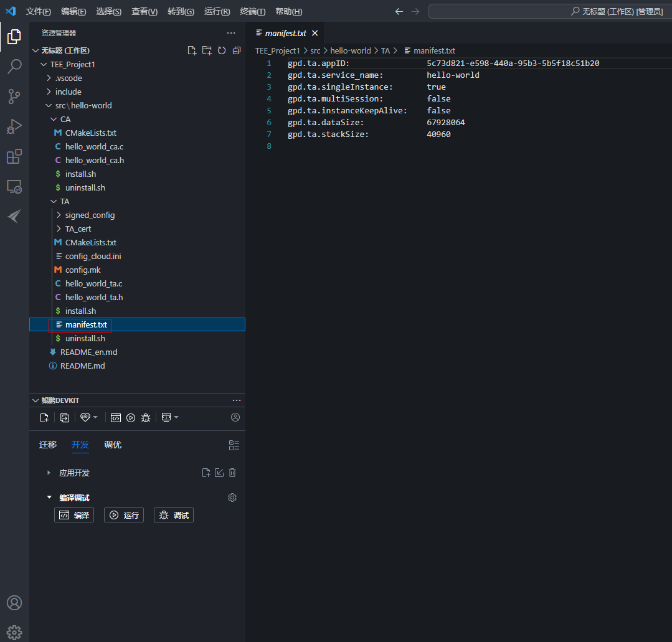Open the Explorer view in activity bar
This screenshot has height=642, width=672.
14,37
